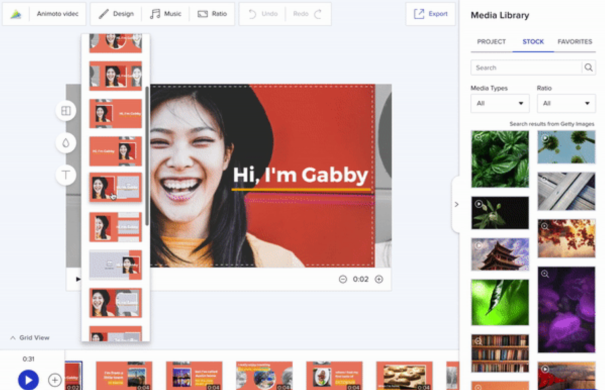Select the dark plant stock video
605x390 pixels.
point(500,213)
